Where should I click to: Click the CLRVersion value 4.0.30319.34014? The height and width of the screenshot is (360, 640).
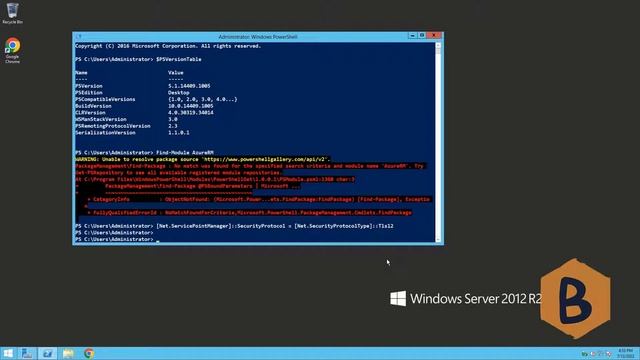point(191,113)
